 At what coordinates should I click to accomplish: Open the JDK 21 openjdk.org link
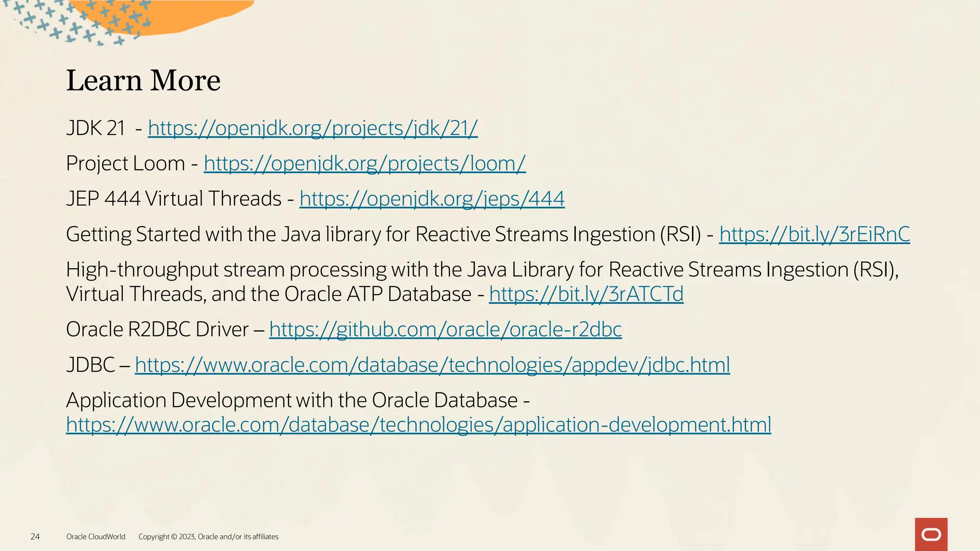pos(313,128)
